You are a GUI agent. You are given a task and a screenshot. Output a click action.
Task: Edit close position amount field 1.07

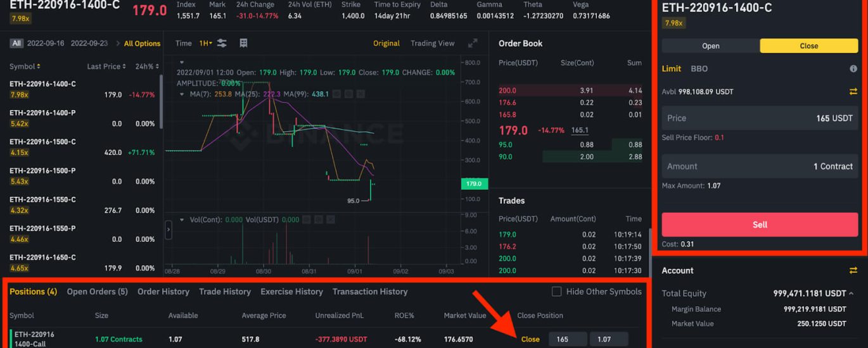pos(609,339)
